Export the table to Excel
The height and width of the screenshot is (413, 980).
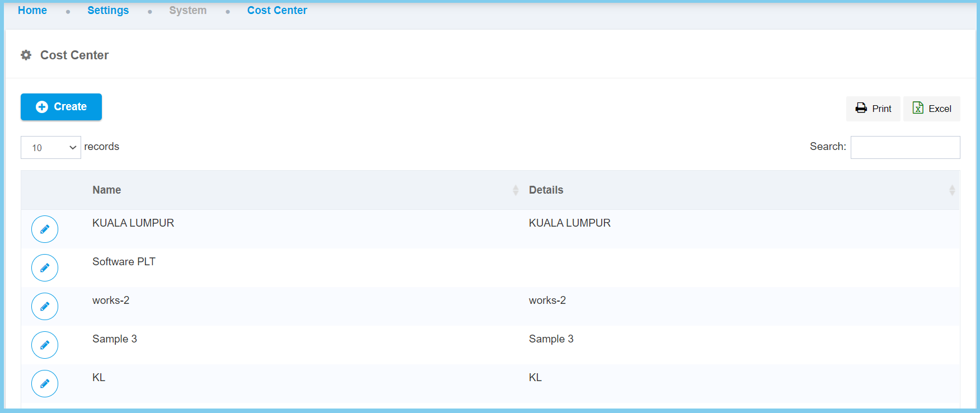(x=932, y=109)
